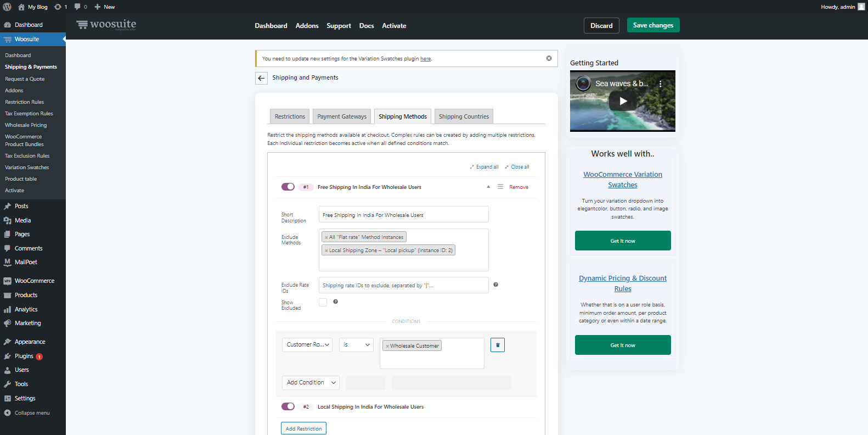This screenshot has width=868, height=435.
Task: Play the Getting Started video
Action: pyautogui.click(x=623, y=101)
